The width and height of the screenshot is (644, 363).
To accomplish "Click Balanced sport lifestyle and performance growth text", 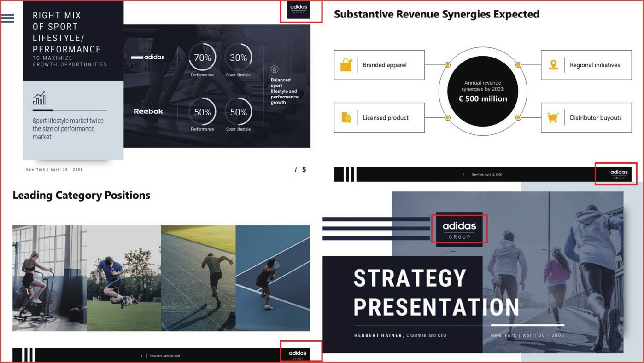I will [x=284, y=91].
